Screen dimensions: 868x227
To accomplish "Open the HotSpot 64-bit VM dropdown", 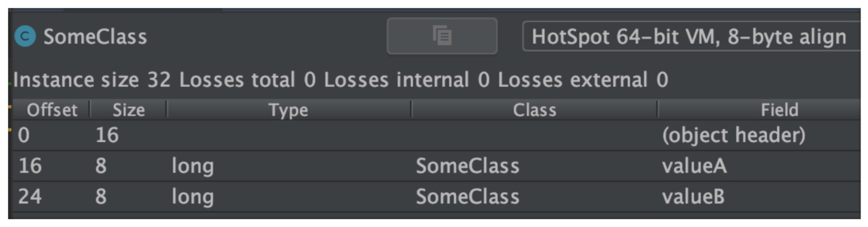I will [x=690, y=37].
